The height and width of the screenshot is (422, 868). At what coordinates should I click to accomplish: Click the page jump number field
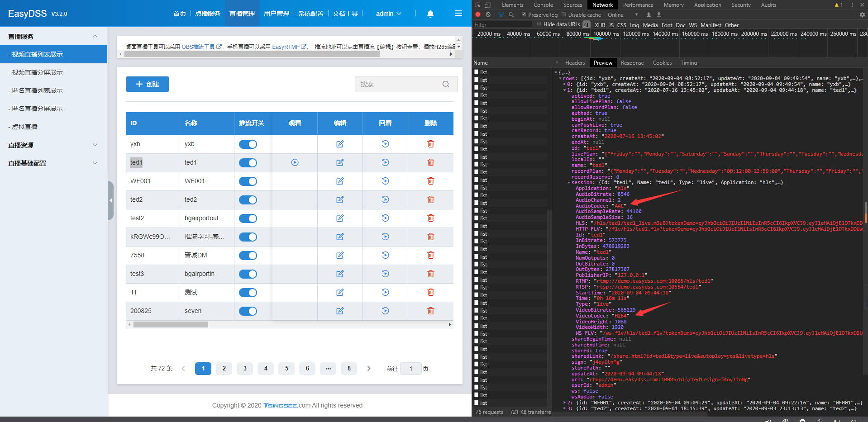click(x=411, y=369)
